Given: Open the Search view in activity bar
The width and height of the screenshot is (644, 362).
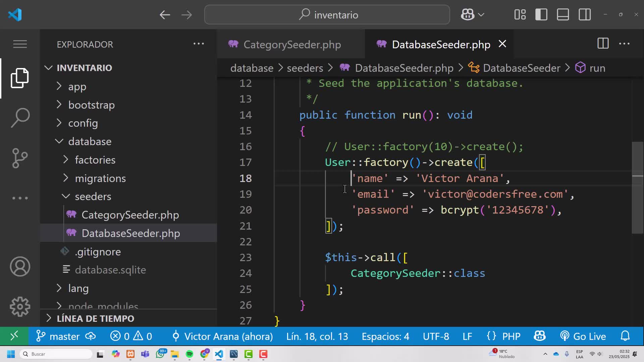Looking at the screenshot, I should pyautogui.click(x=20, y=118).
